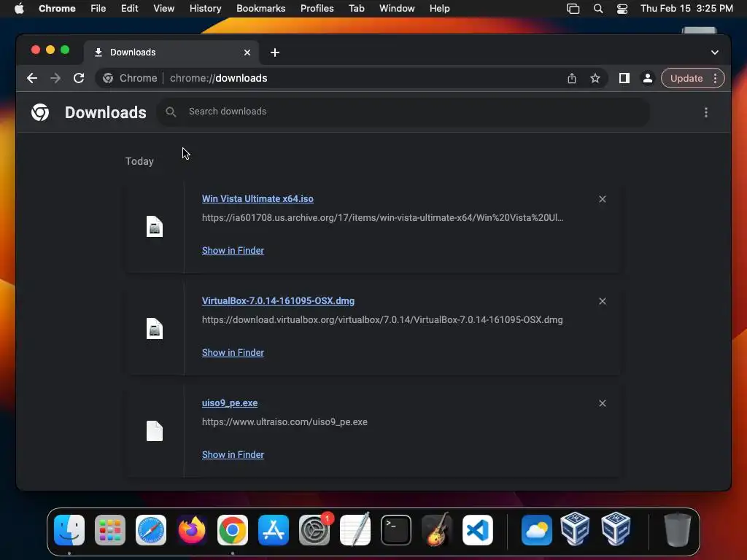This screenshot has height=560, width=747.
Task: Select the Downloads tab
Action: coord(171,52)
